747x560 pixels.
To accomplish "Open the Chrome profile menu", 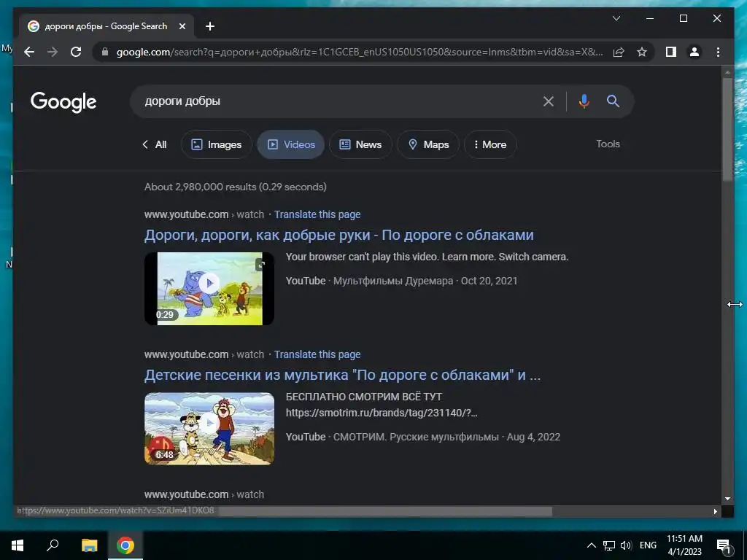I will pos(694,52).
